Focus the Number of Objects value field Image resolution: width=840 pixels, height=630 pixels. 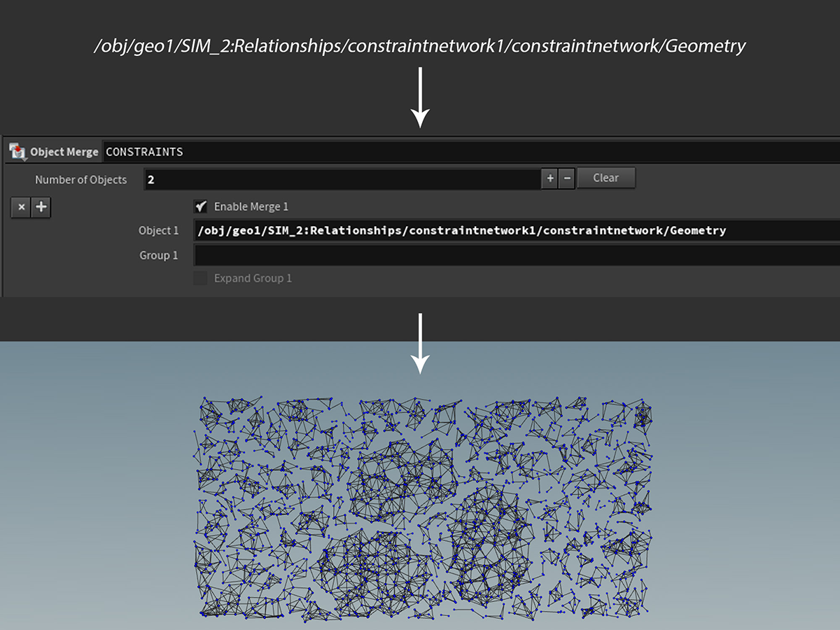342,180
